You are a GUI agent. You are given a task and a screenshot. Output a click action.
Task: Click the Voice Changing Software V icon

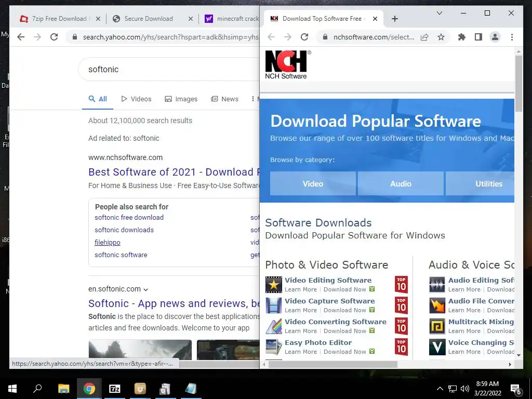[437, 347]
